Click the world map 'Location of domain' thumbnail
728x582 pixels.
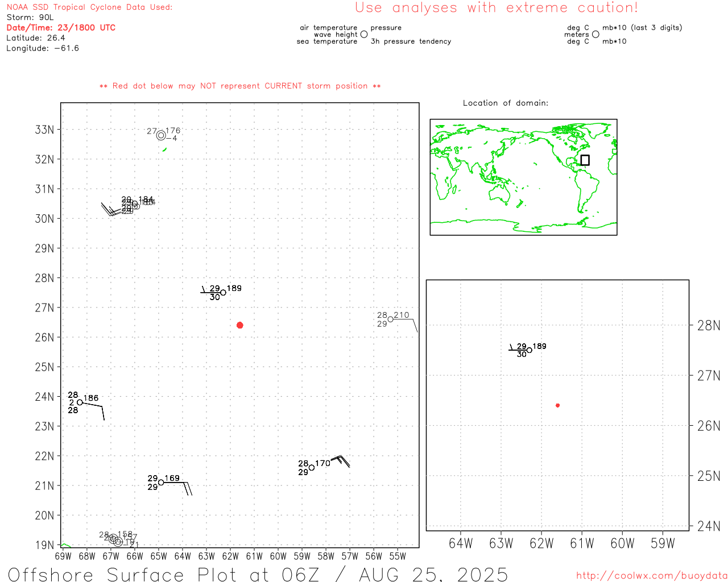coord(523,177)
